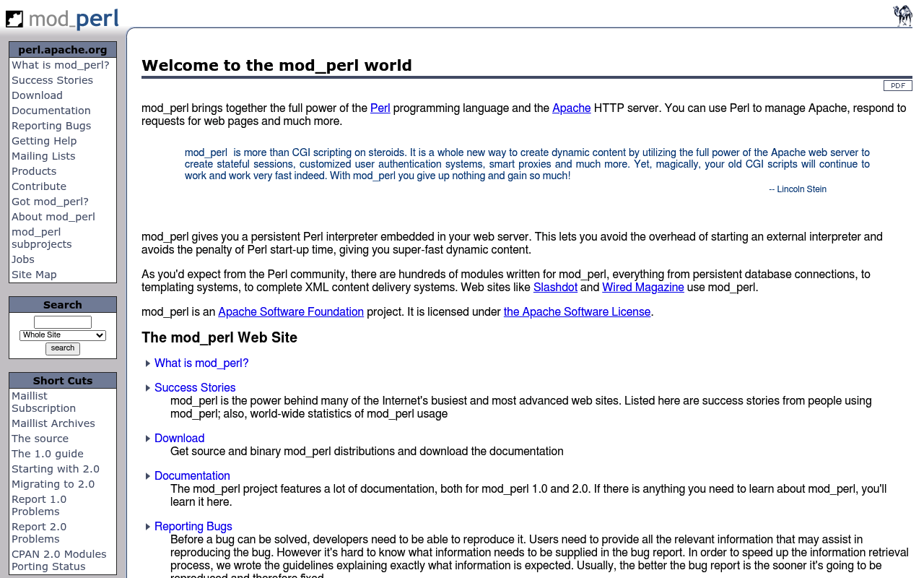
Task: Click arrow bullet beside Documentation in list
Action: [148, 476]
